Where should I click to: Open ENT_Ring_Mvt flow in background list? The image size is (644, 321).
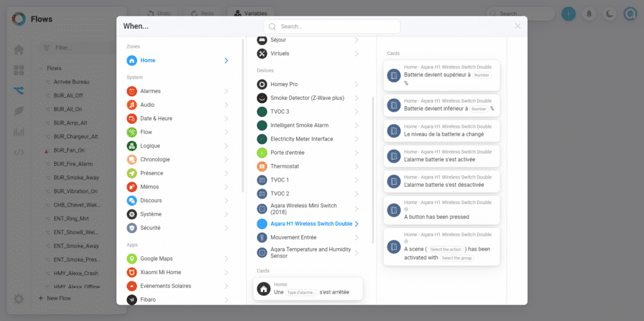[x=70, y=219]
